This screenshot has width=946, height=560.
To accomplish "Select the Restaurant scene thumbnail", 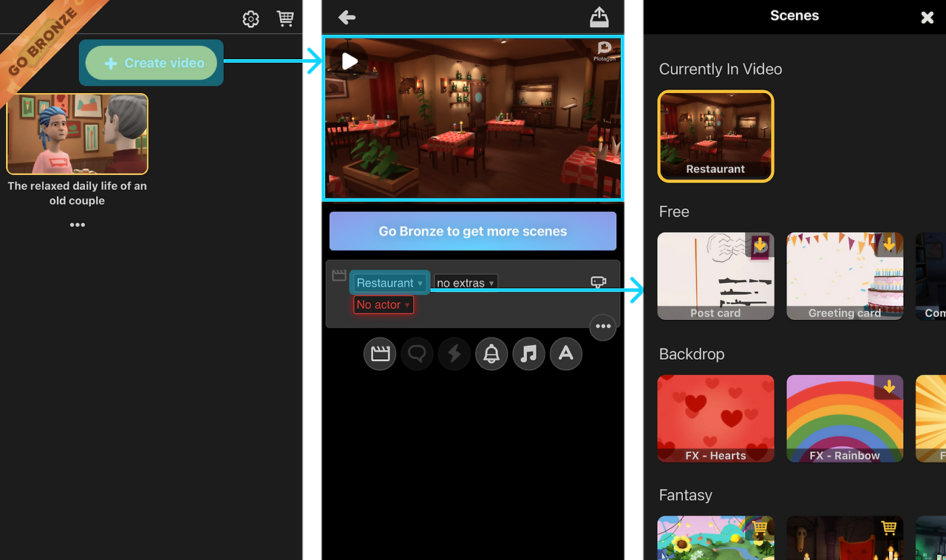I will click(x=715, y=136).
